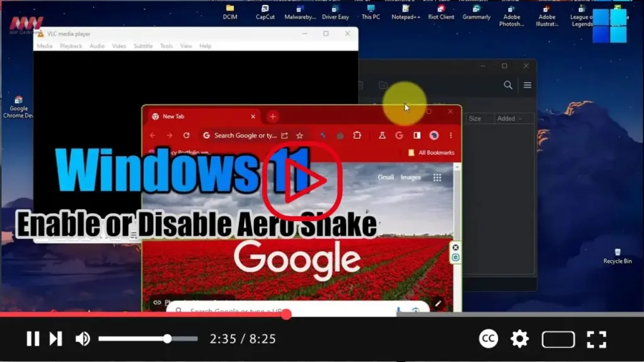Enter fullscreen mode
Screen dimensions: 644x362
[596, 339]
